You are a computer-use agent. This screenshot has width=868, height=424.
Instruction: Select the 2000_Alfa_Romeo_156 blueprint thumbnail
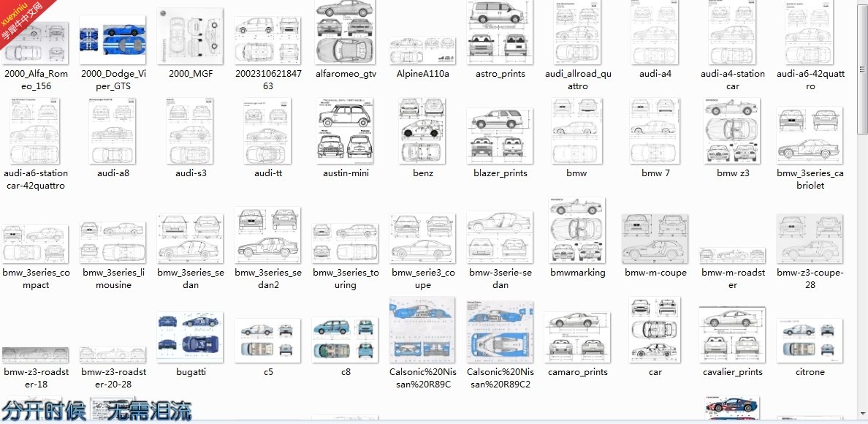pyautogui.click(x=35, y=42)
